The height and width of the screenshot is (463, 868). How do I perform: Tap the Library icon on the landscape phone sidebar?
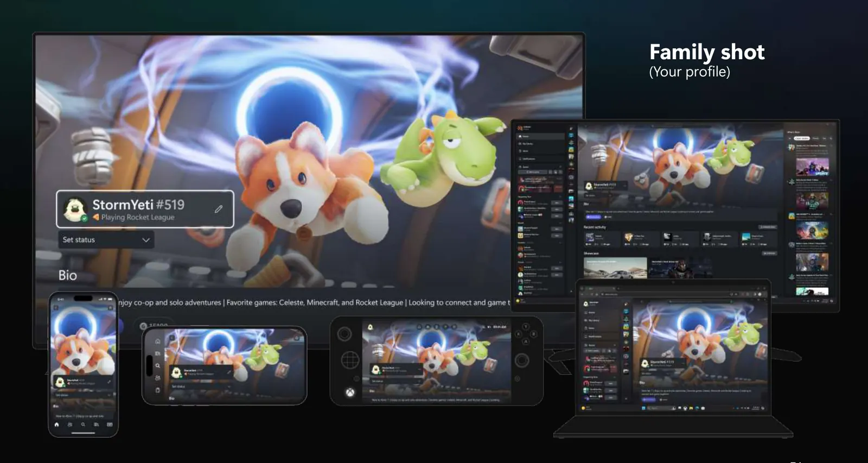point(158,353)
